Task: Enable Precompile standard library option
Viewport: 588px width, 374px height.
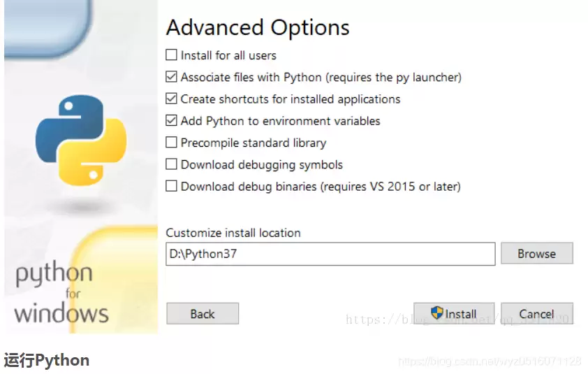Action: coord(172,143)
